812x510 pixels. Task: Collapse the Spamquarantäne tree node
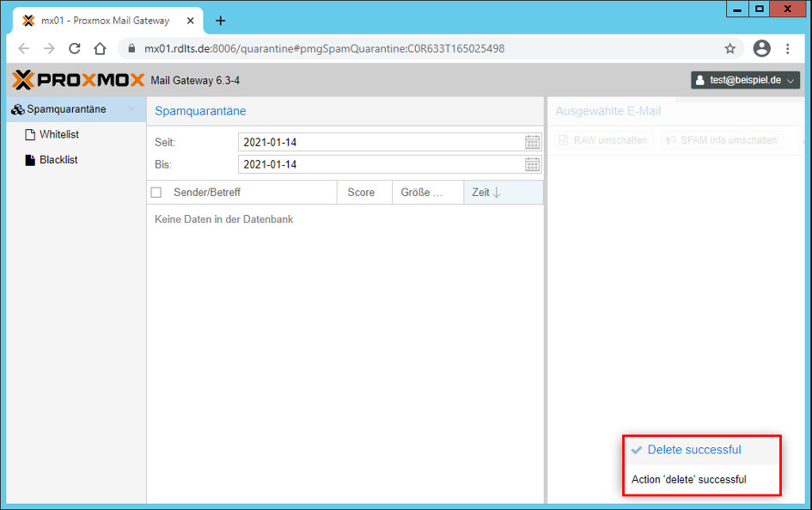click(x=131, y=109)
